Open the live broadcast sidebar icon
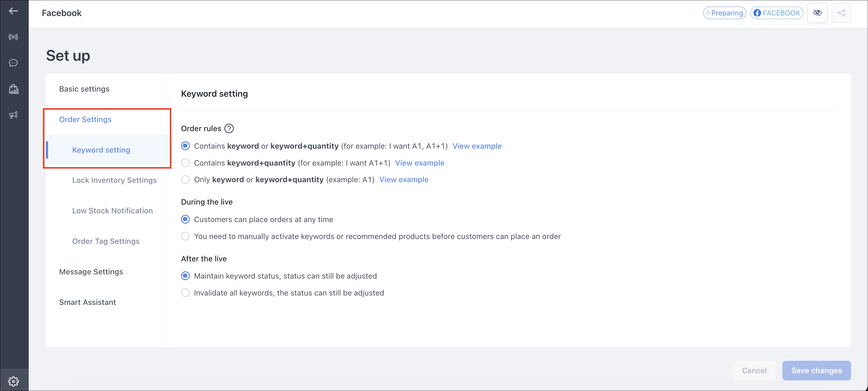Screen dimensions: 868x391 tap(14, 37)
